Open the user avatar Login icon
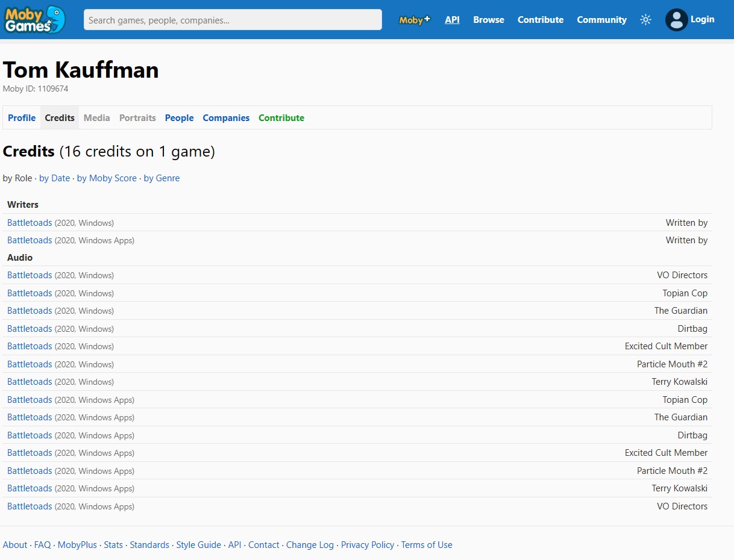 coord(676,20)
